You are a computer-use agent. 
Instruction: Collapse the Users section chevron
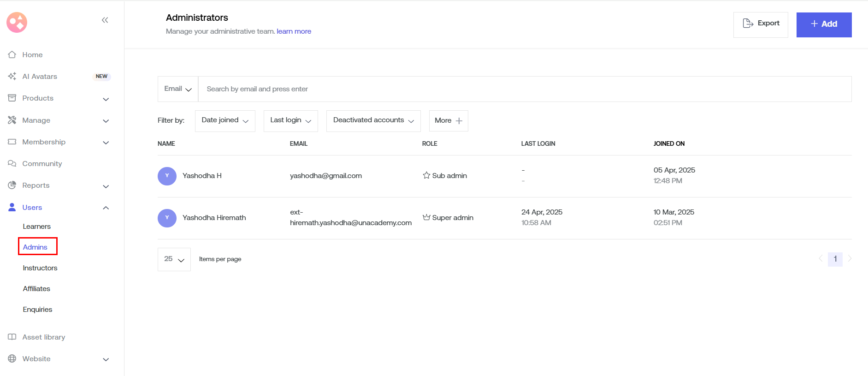106,208
